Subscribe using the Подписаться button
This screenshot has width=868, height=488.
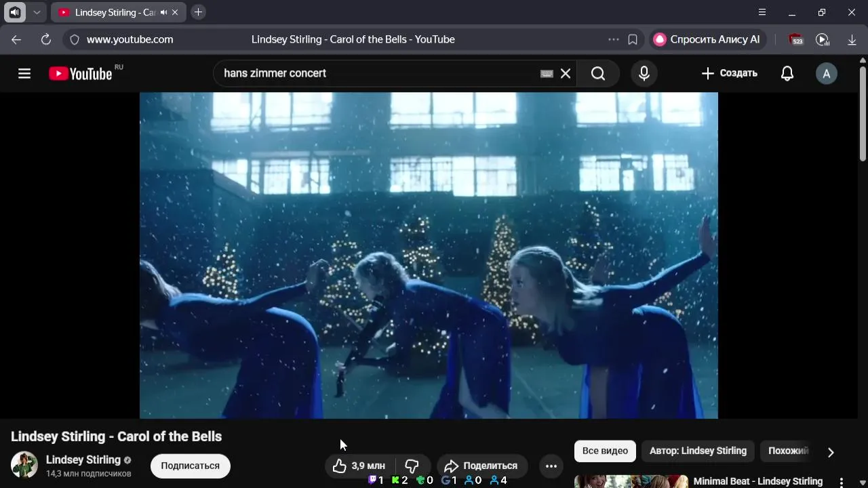point(191,466)
